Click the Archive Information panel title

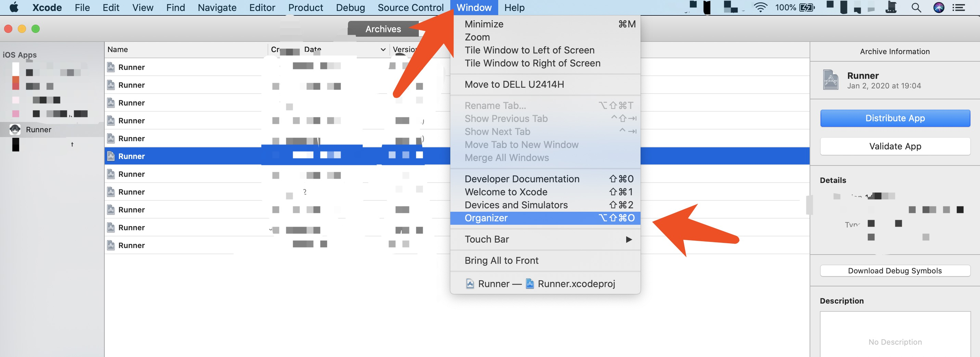tap(895, 51)
